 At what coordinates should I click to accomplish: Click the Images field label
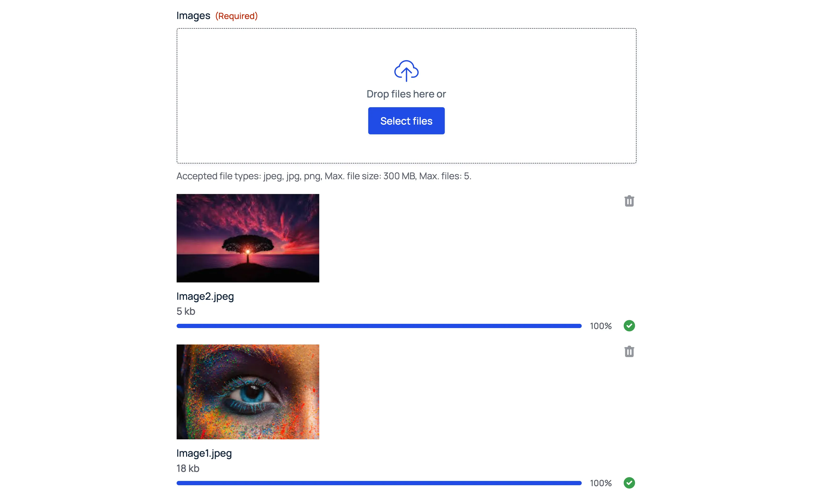[193, 16]
